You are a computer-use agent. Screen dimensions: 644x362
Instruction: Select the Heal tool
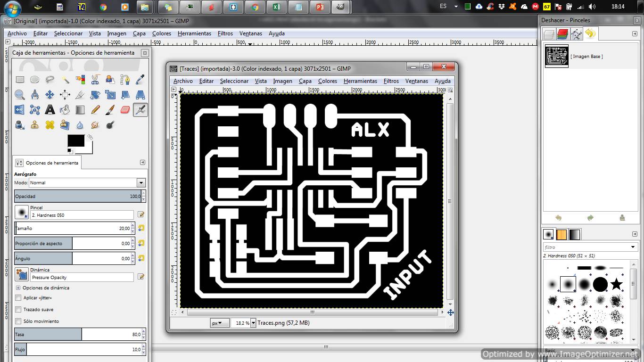[x=50, y=125]
